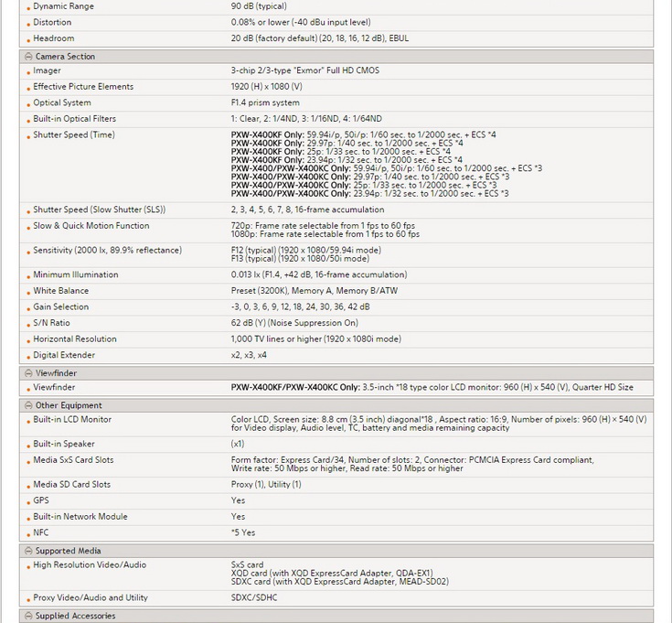Image resolution: width=672 pixels, height=623 pixels.
Task: Select the Built-in LCD Monitor label
Action: (x=72, y=419)
